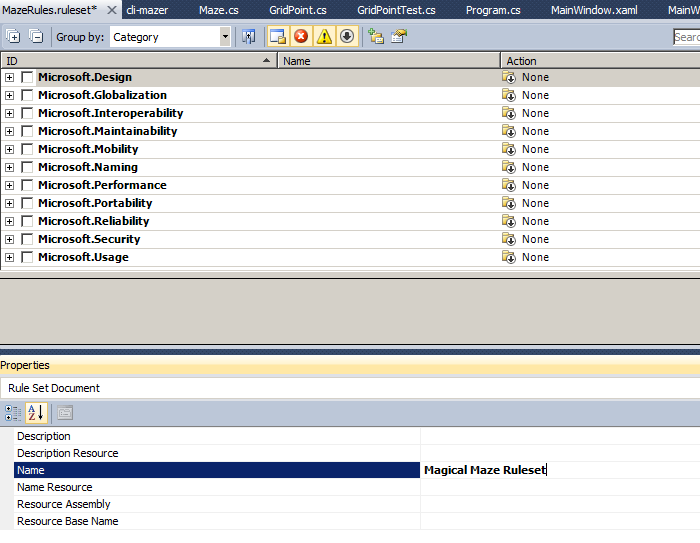Switch to the Maze.cs tab
The height and width of the screenshot is (543, 700).
[219, 10]
